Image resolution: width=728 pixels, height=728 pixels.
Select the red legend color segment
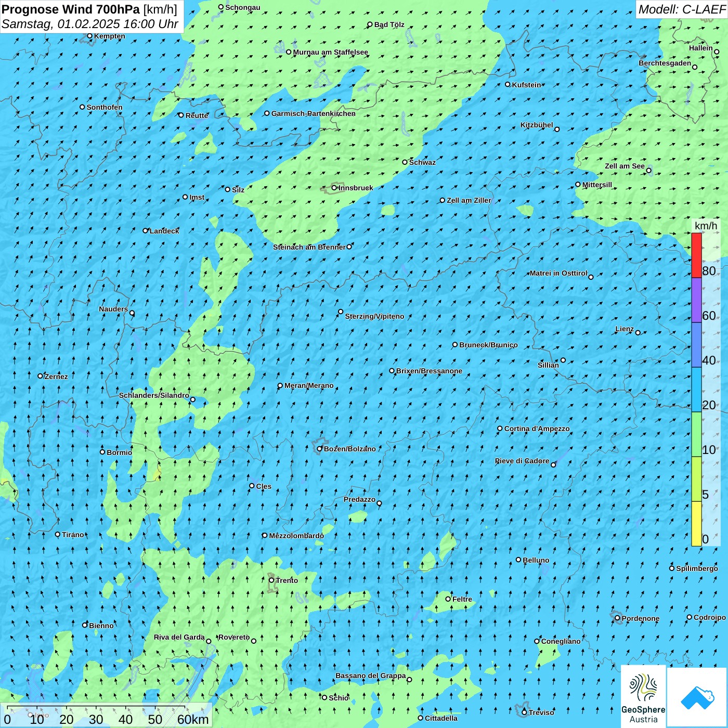[696, 255]
